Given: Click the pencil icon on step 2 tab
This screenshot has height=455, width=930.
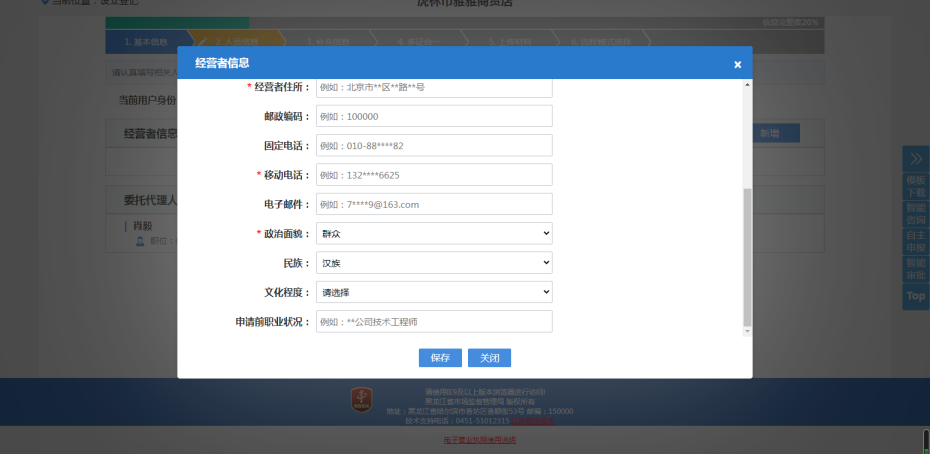Looking at the screenshot, I should (x=203, y=42).
